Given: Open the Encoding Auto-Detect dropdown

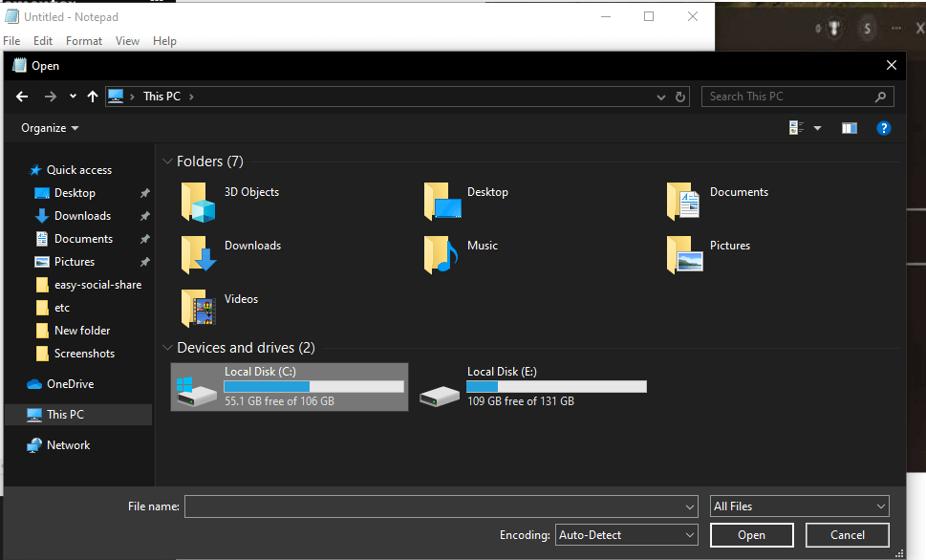Looking at the screenshot, I should (x=627, y=535).
